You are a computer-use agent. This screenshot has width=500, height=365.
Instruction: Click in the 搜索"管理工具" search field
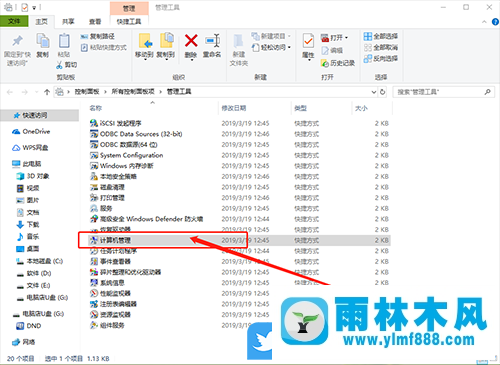coord(439,92)
